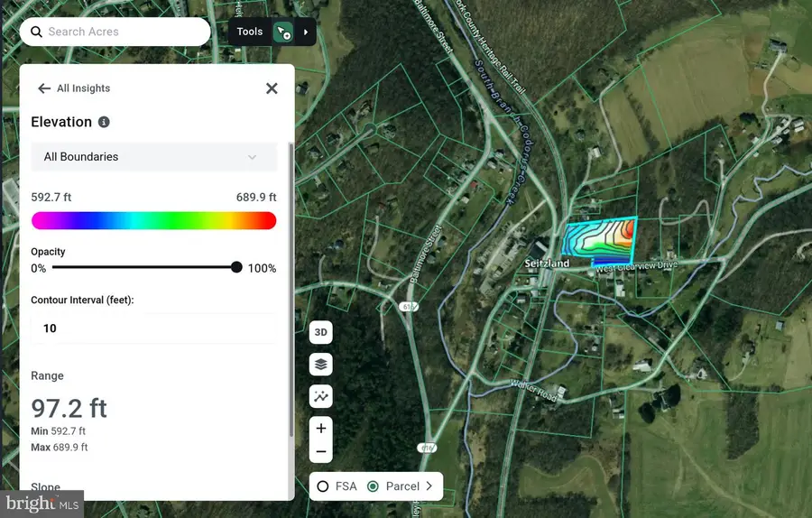Zoom out on the map
Viewport: 812px width, 518px height.
point(320,452)
